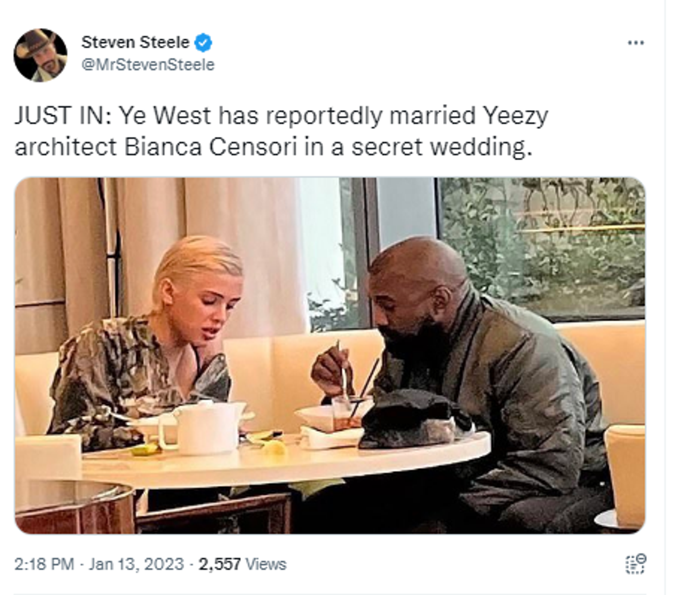700x595 pixels.
Task: Click the word "Yeezy" in the tweet
Action: click(x=516, y=116)
